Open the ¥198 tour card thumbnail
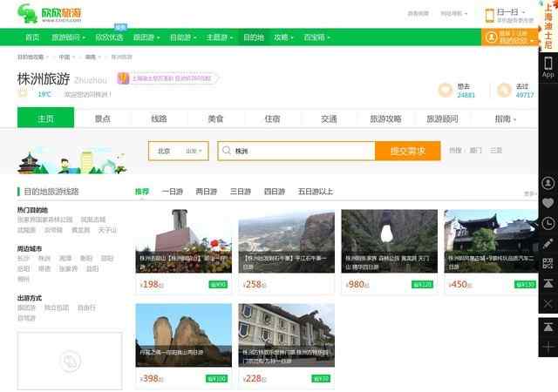This screenshot has width=558, height=392. (x=184, y=241)
